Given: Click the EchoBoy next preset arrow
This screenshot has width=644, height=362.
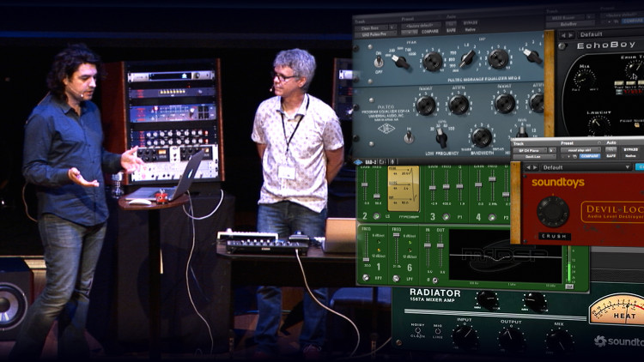Looking at the screenshot, I should (x=571, y=35).
